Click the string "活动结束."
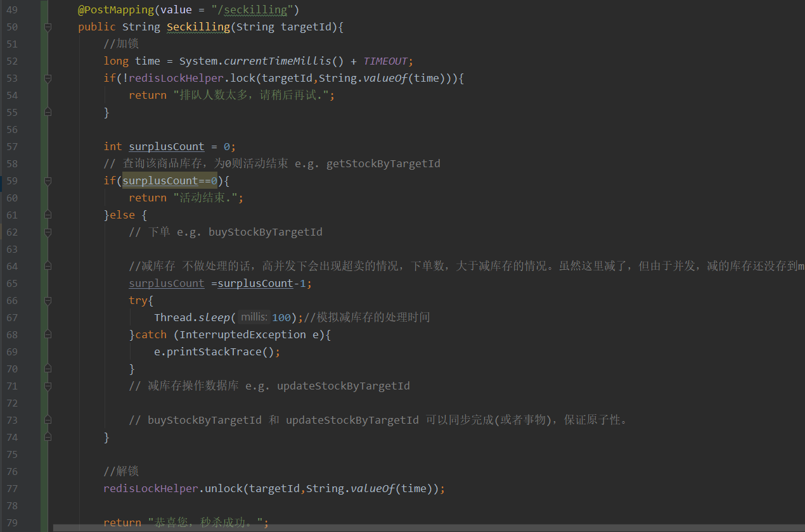Screen dimensions: 805x532 click(205, 198)
